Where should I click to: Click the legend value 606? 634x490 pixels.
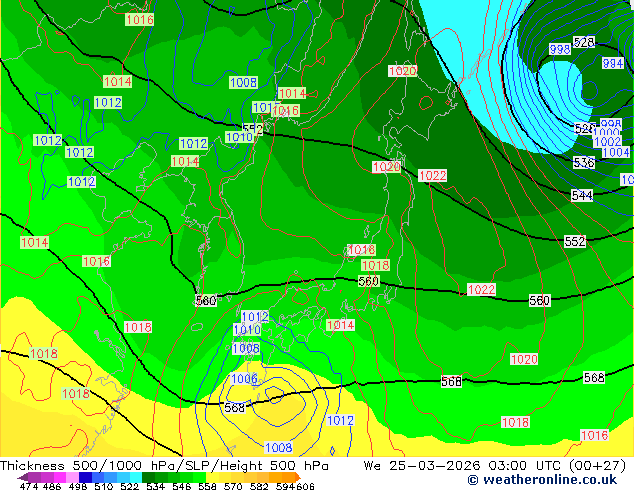305,486
